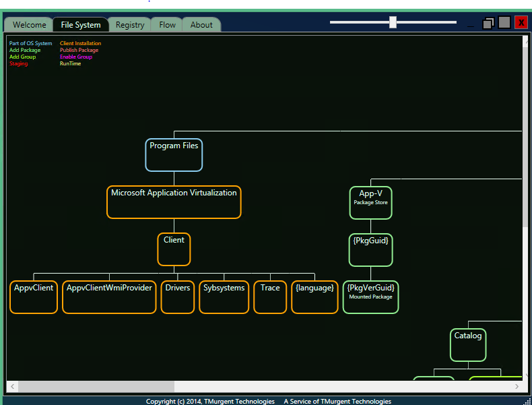Click the window resize grip corner
532x405 pixels.
point(527,401)
